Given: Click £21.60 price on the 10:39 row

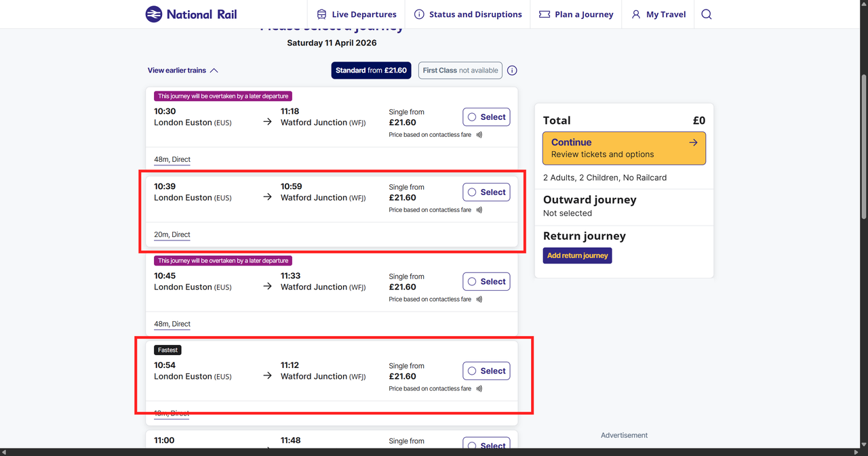Looking at the screenshot, I should click(402, 198).
